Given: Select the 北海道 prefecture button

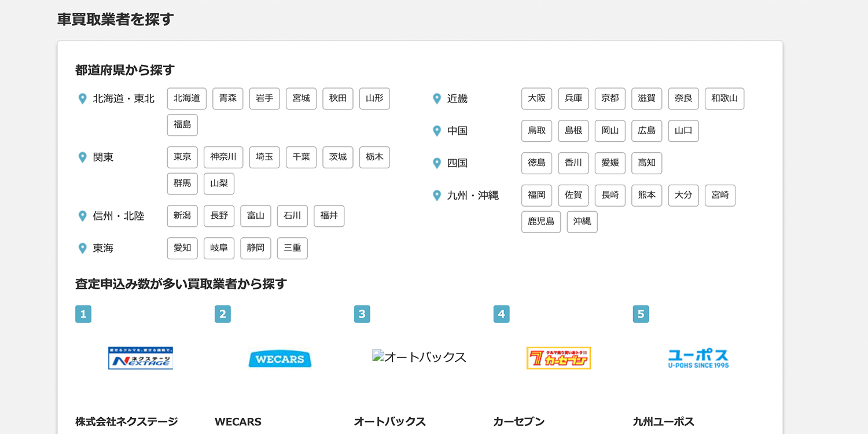Looking at the screenshot, I should click(x=187, y=98).
